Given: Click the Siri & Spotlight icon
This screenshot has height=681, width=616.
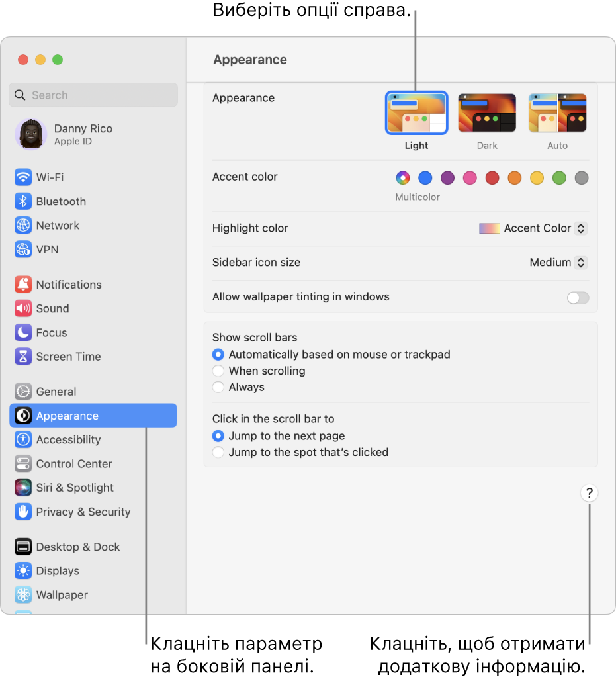Looking at the screenshot, I should (x=23, y=488).
